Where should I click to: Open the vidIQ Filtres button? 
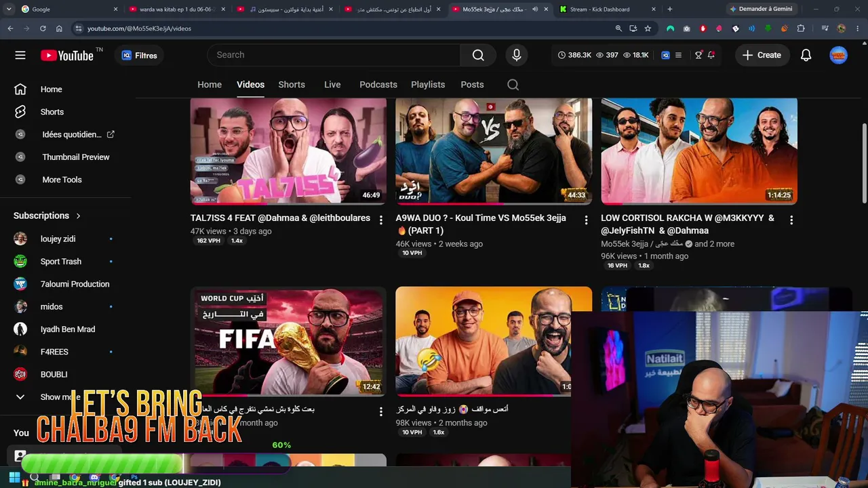140,56
